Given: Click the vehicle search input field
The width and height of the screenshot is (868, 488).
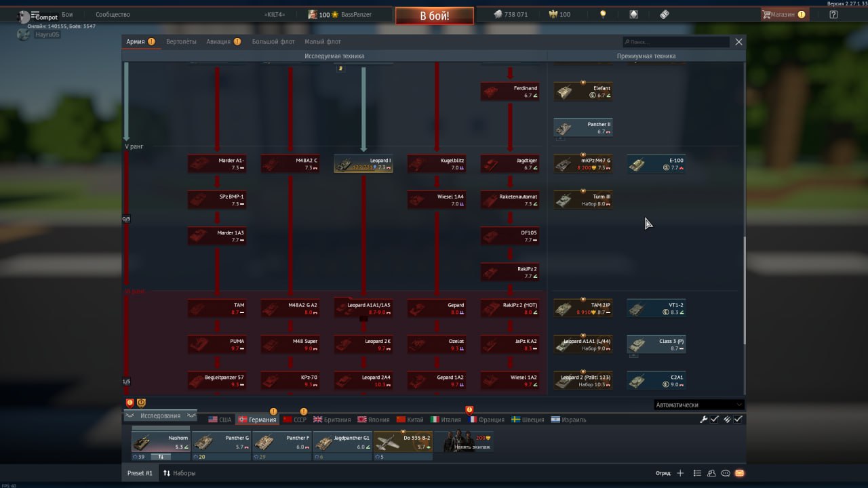Looking at the screenshot, I should (676, 41).
